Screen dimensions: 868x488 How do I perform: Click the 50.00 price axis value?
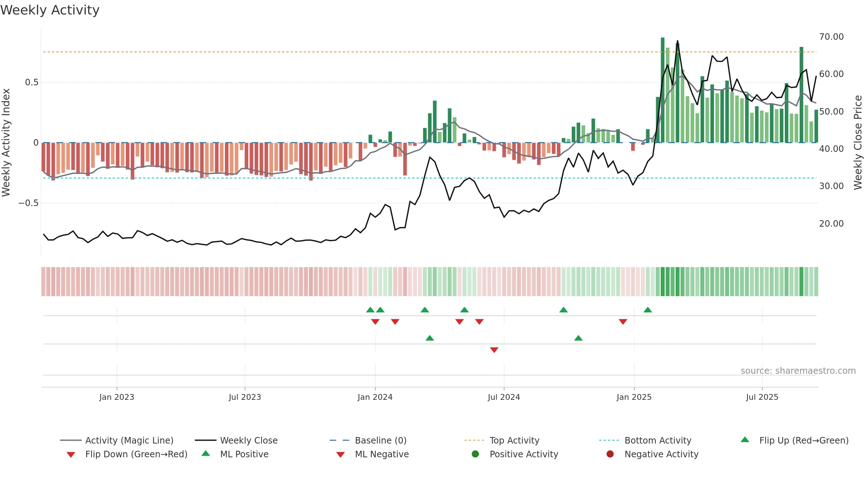(831, 111)
